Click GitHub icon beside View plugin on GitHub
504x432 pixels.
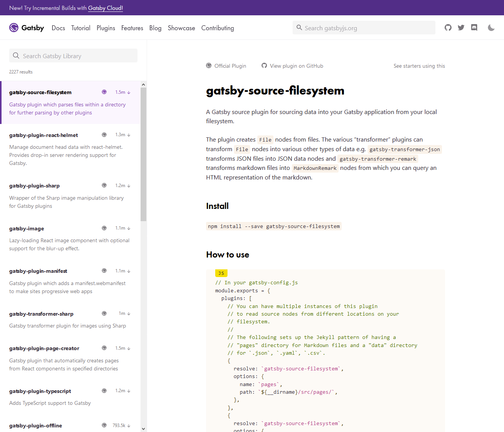coord(264,65)
